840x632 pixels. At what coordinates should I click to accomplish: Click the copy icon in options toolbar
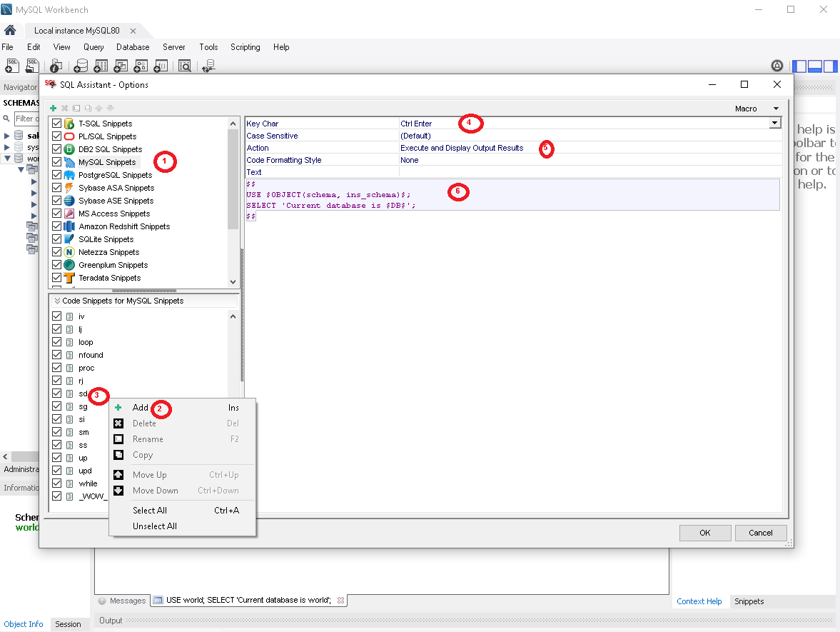(x=88, y=109)
